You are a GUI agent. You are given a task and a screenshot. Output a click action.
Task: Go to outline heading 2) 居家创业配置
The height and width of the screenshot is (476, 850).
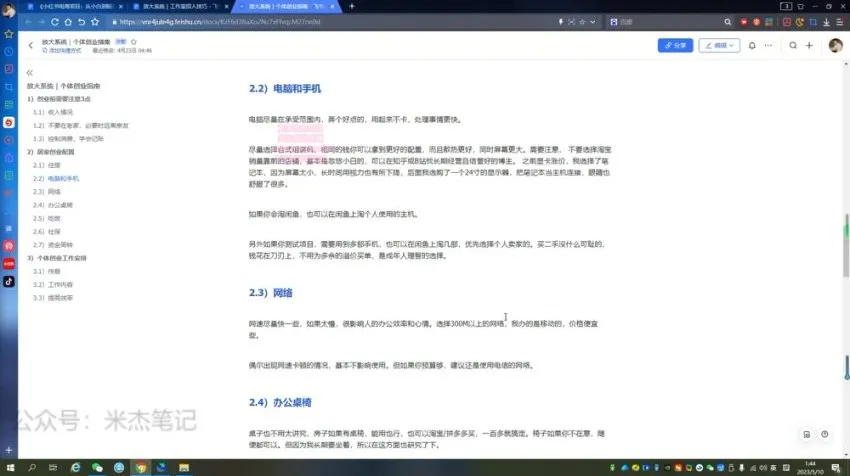(50, 152)
